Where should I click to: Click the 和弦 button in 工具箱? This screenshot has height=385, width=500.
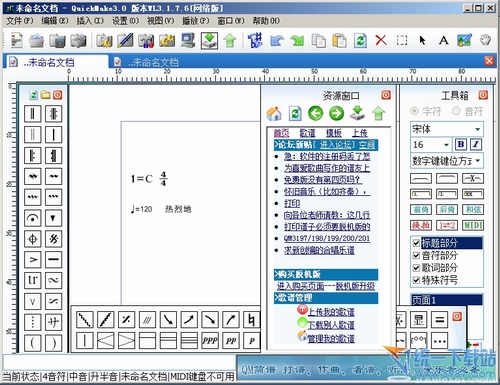click(x=473, y=209)
